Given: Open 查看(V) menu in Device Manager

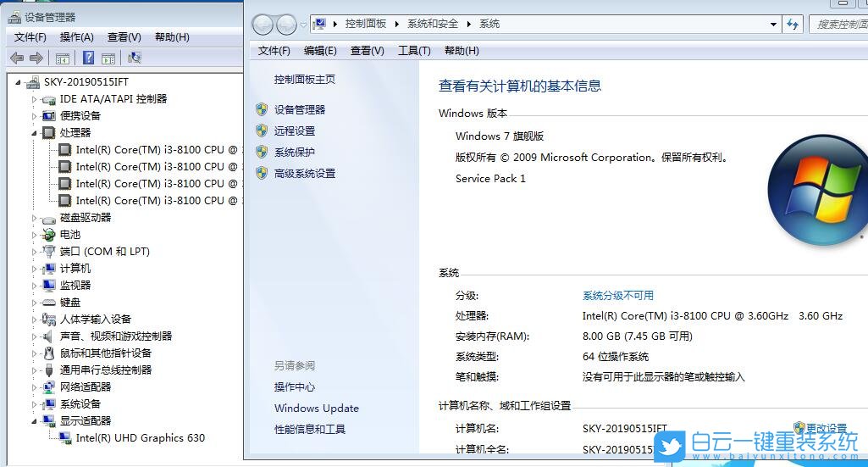Looking at the screenshot, I should pos(124,37).
